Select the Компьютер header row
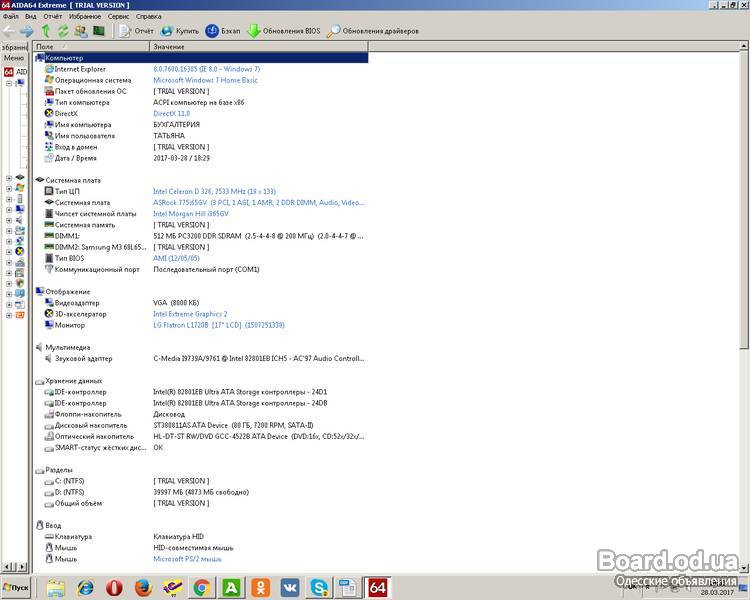This screenshot has height=600, width=750. [201, 58]
